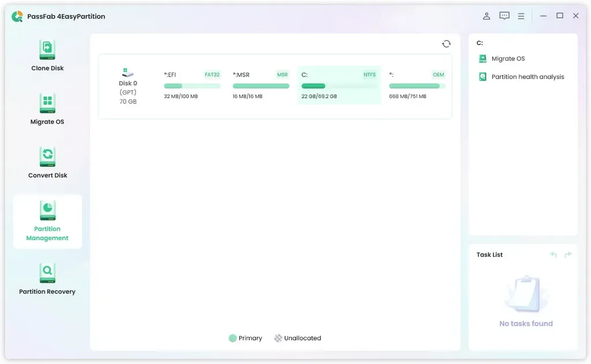
Task: Open the Clone Disk tool icon
Action: [x=47, y=50]
